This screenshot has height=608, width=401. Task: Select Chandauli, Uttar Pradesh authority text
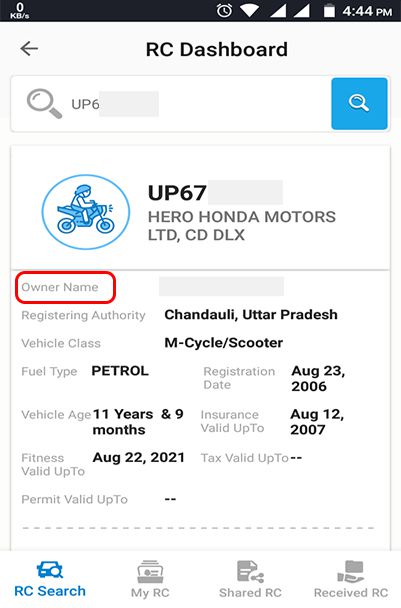click(251, 315)
